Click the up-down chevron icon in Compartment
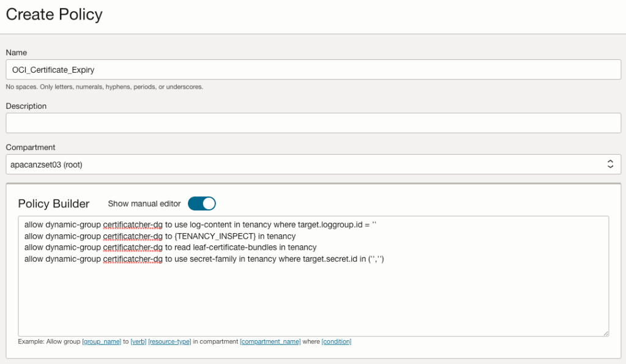 click(x=609, y=164)
